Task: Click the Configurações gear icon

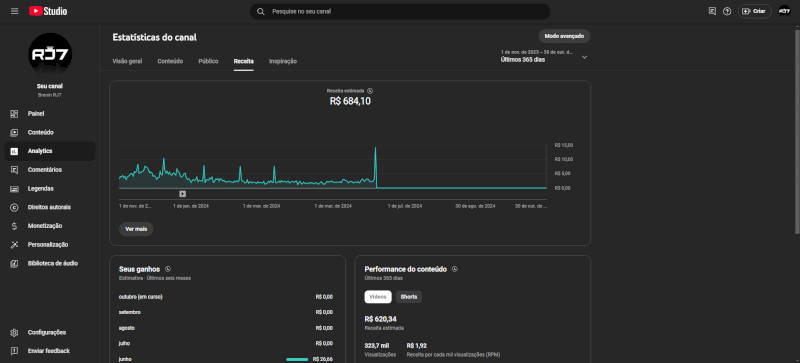Action: click(x=14, y=332)
